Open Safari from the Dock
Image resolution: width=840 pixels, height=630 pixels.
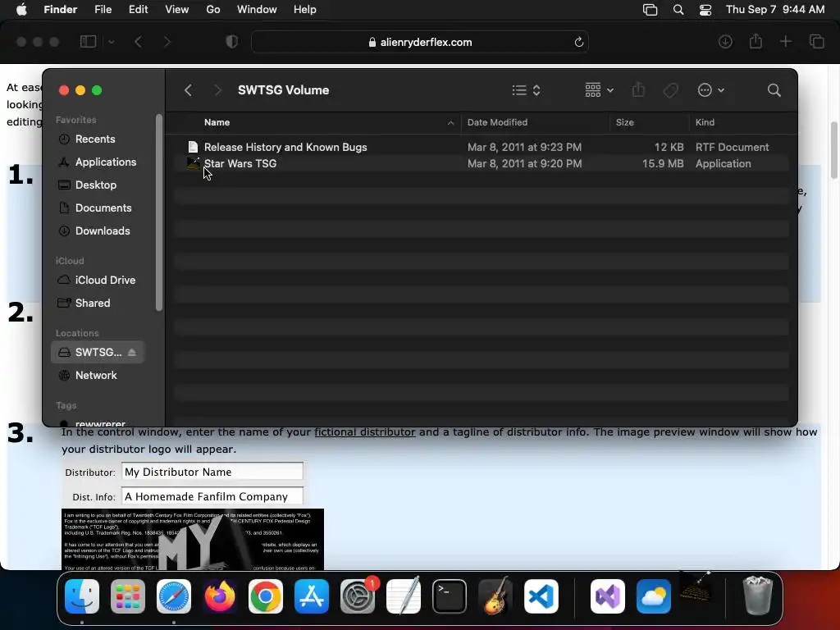click(x=174, y=596)
